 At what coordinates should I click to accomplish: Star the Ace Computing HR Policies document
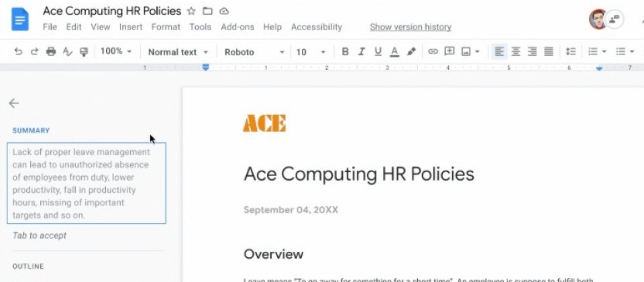click(x=191, y=11)
